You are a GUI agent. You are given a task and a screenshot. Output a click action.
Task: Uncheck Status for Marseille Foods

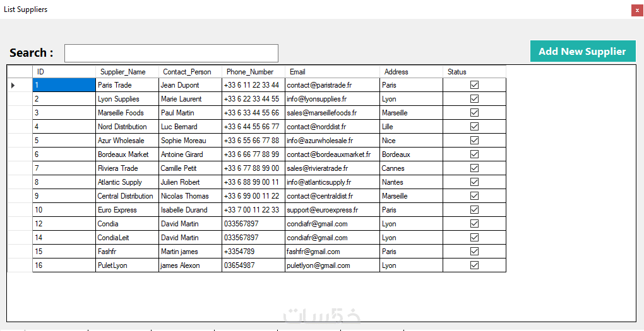(474, 113)
